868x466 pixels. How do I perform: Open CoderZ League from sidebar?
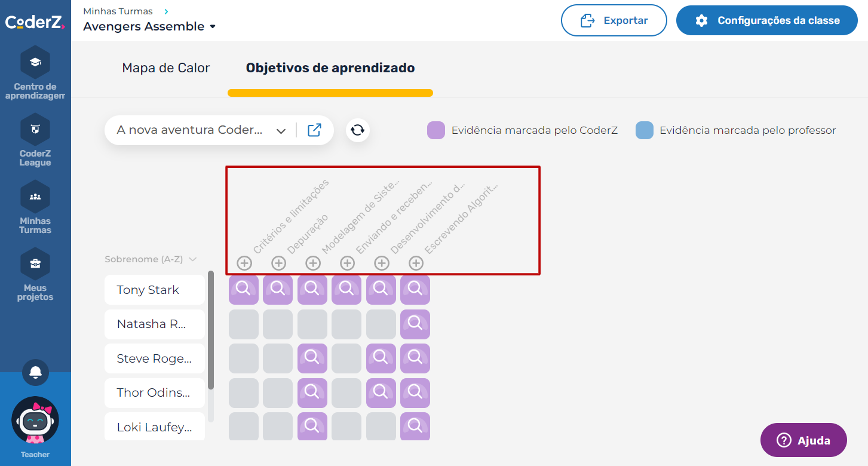tap(35, 129)
